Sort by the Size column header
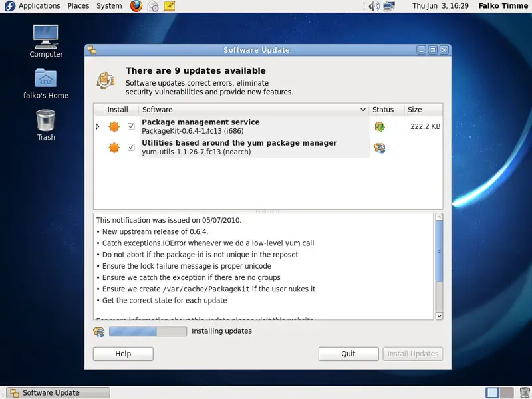 click(424, 110)
